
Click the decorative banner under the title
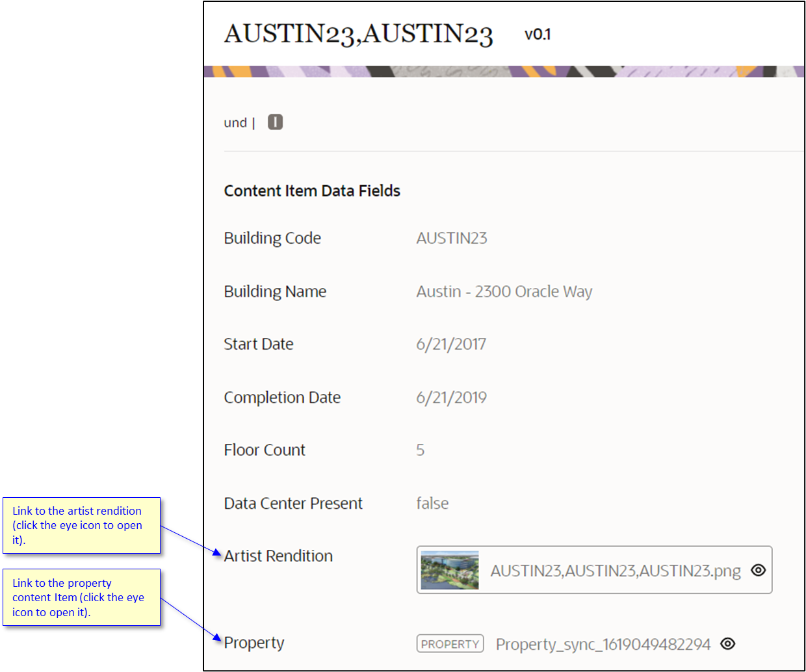pos(504,71)
